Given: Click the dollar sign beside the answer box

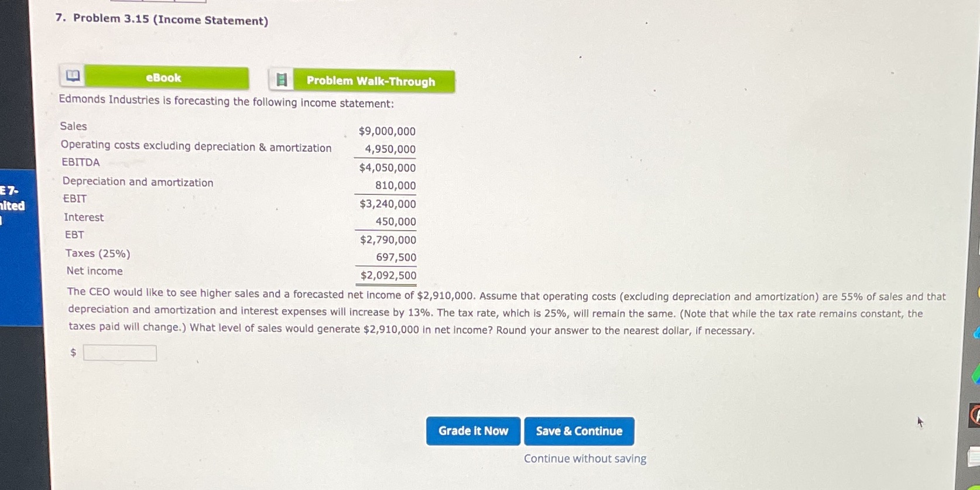Looking at the screenshot, I should [73, 352].
